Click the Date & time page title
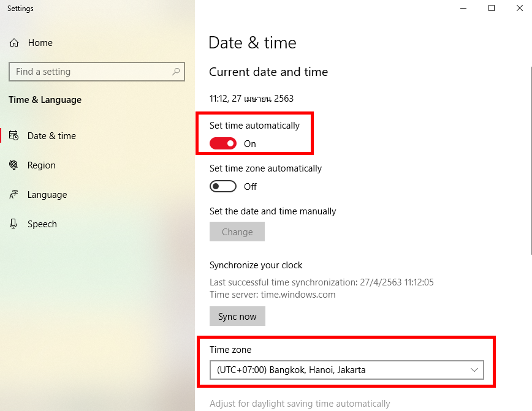 [x=253, y=43]
